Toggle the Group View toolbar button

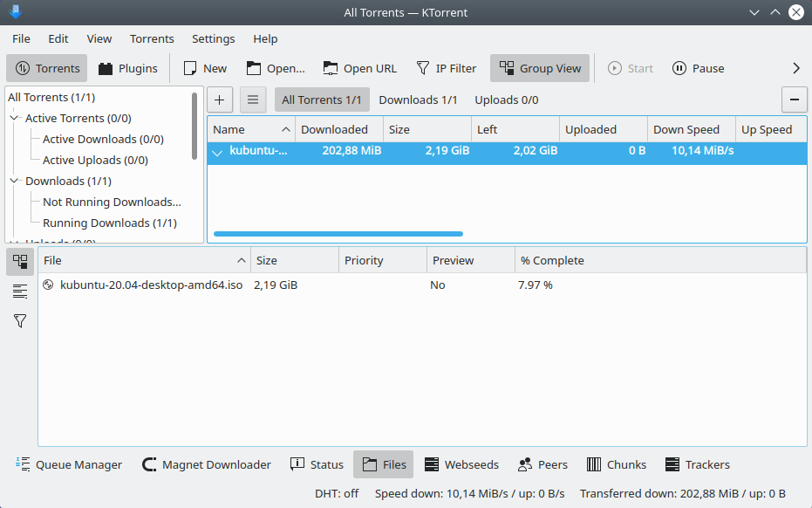[x=540, y=68]
